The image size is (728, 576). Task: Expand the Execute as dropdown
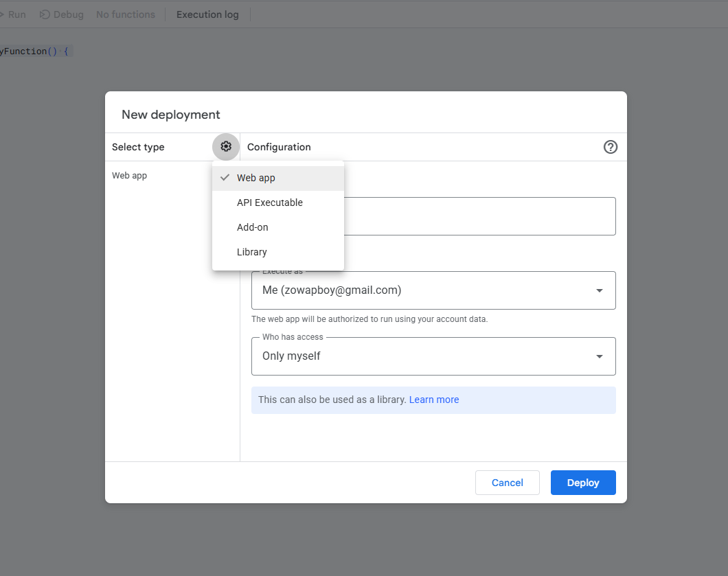click(x=433, y=290)
